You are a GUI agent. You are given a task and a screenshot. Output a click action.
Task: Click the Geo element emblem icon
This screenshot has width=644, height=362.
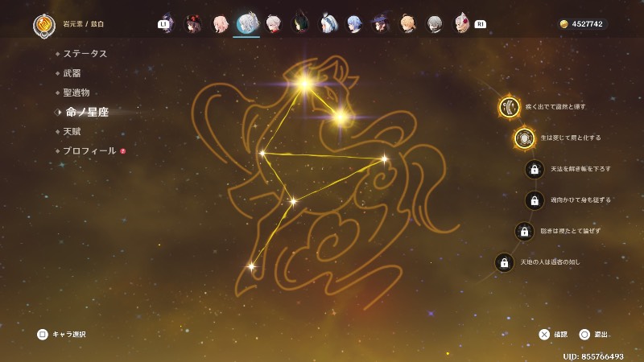pos(44,25)
